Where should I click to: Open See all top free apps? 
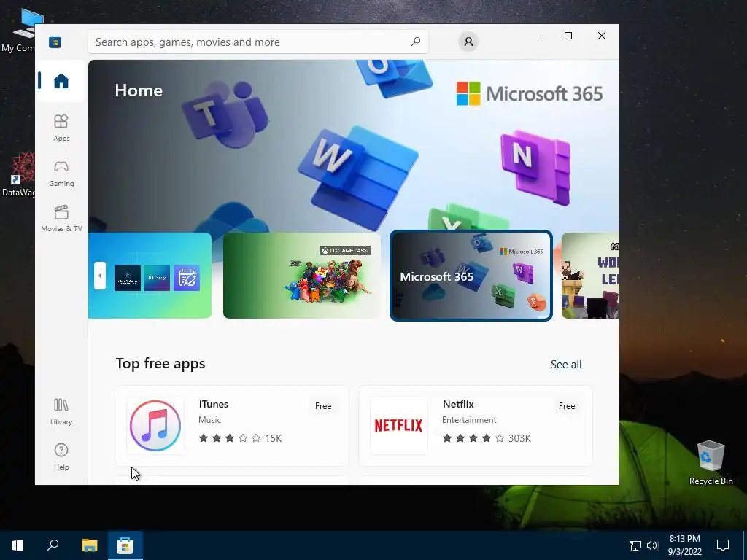566,365
